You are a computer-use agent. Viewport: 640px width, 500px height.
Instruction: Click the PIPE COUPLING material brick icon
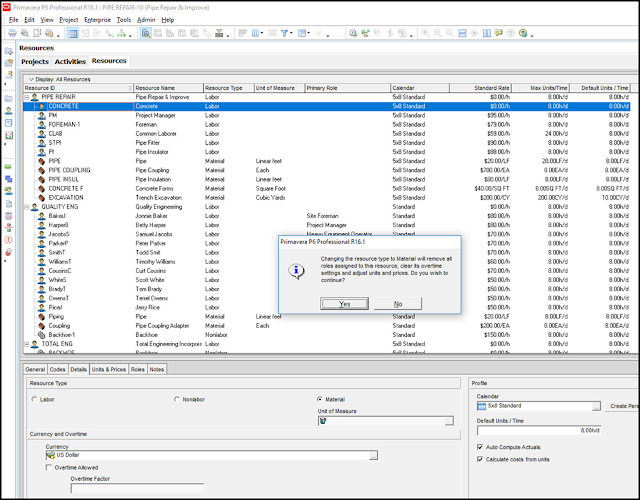click(42, 170)
